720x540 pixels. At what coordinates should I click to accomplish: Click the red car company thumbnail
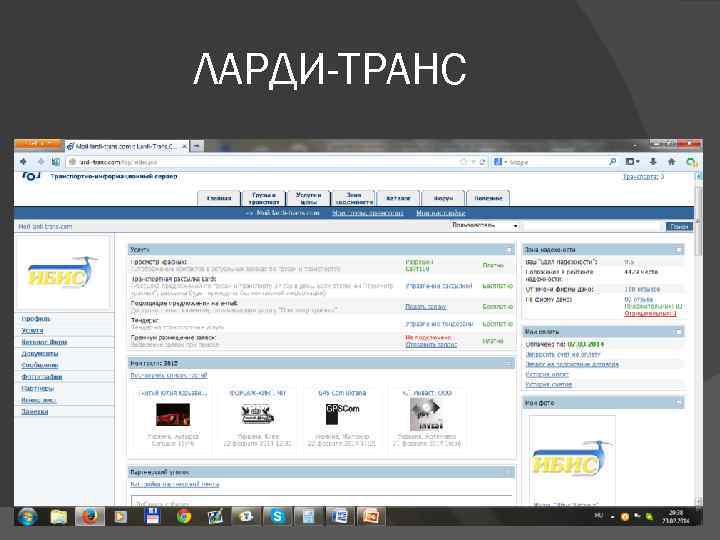pyautogui.click(x=173, y=415)
